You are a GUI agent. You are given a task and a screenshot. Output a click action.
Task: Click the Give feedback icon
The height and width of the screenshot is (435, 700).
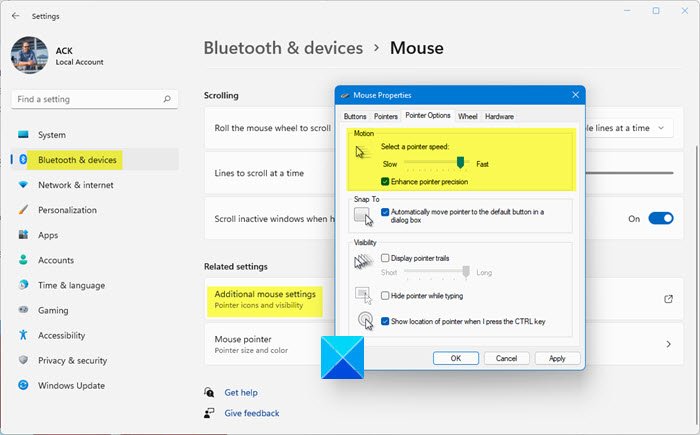(x=209, y=413)
